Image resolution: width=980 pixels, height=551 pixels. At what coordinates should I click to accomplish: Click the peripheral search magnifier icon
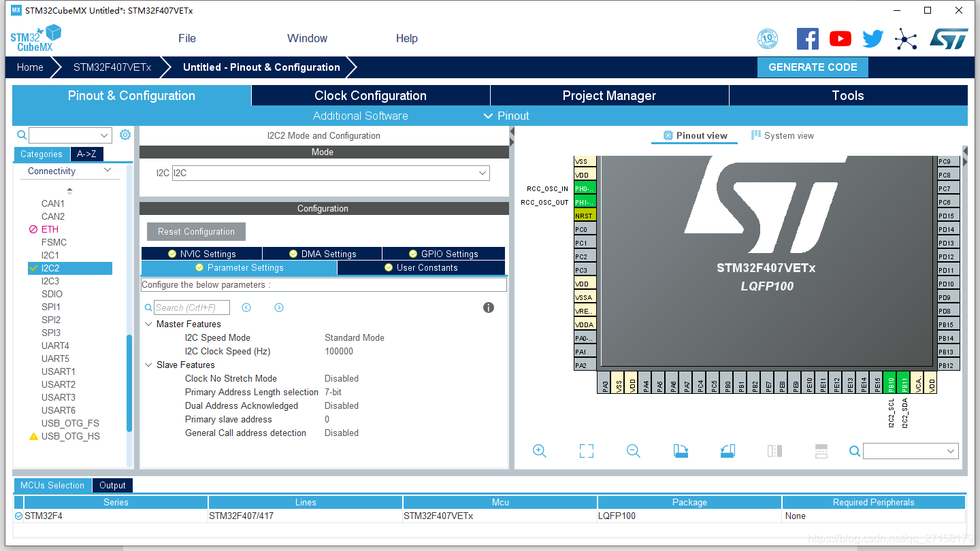click(x=22, y=135)
